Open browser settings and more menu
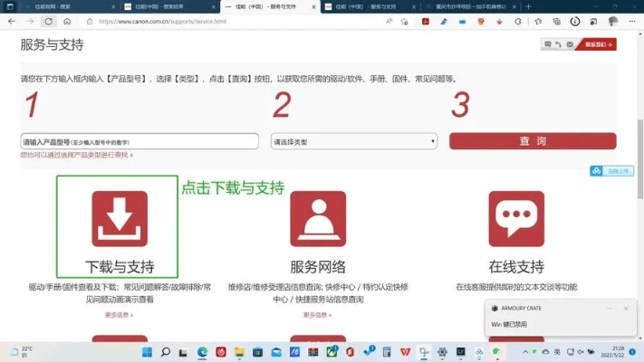This screenshot has width=644, height=362. tap(631, 22)
